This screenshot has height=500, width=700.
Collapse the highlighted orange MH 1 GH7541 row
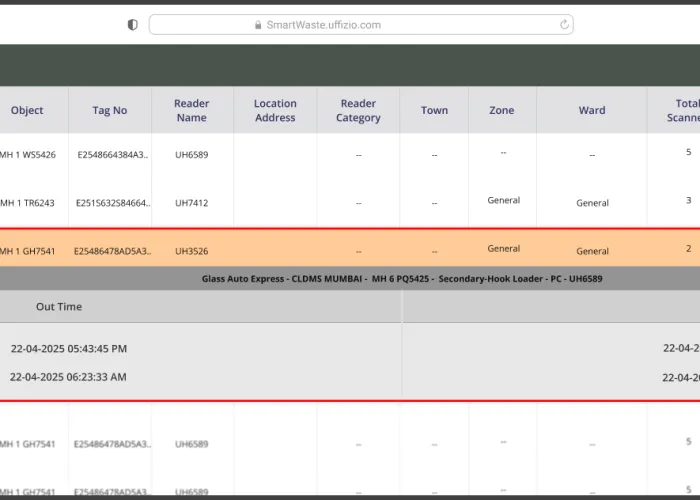28,251
